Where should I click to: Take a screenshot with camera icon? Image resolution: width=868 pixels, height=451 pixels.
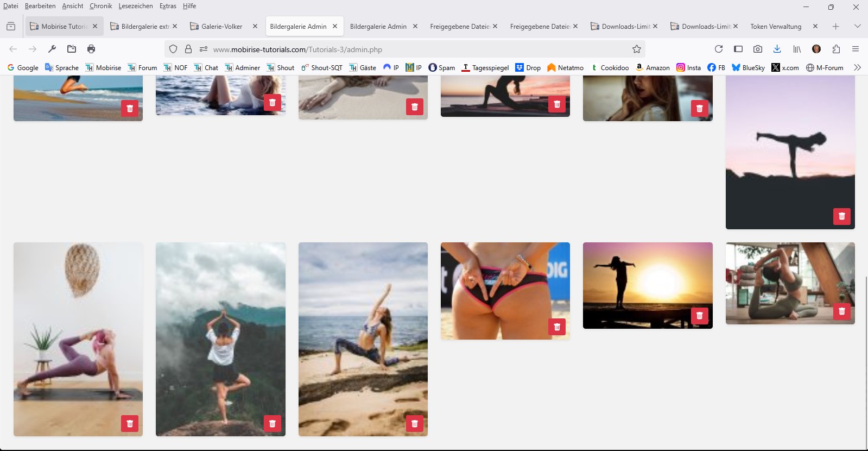point(758,49)
